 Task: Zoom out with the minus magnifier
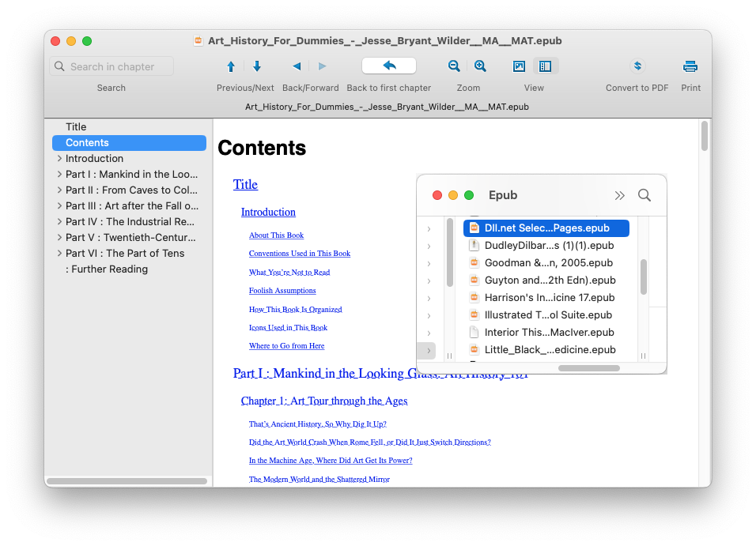(x=454, y=66)
